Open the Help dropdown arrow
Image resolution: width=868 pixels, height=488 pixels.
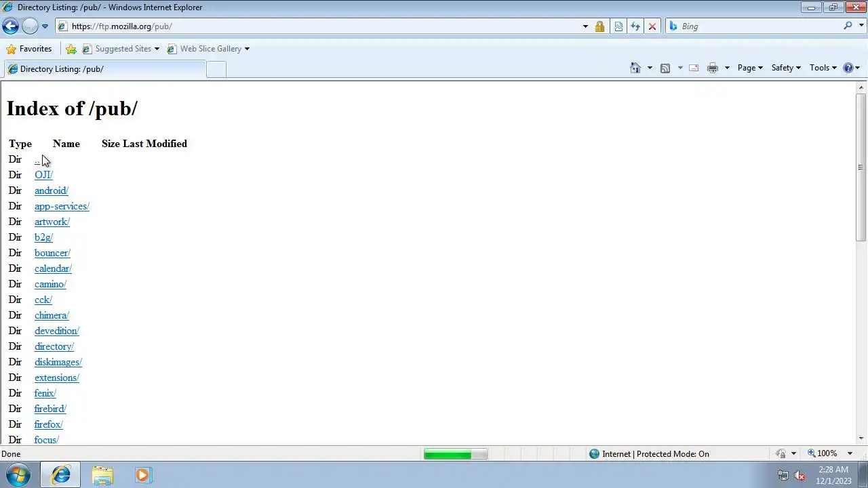coord(858,68)
